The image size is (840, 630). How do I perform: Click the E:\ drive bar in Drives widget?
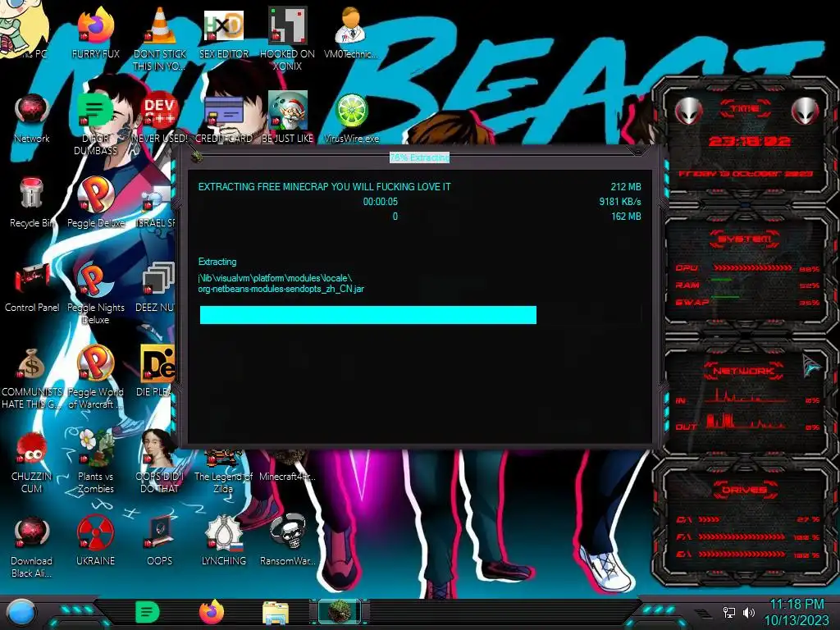tap(742, 554)
